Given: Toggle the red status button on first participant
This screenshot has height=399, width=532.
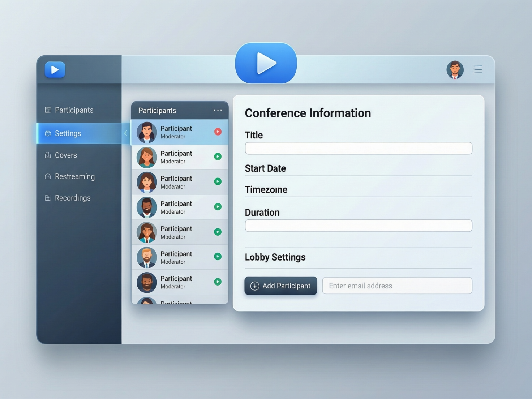Looking at the screenshot, I should tap(218, 132).
